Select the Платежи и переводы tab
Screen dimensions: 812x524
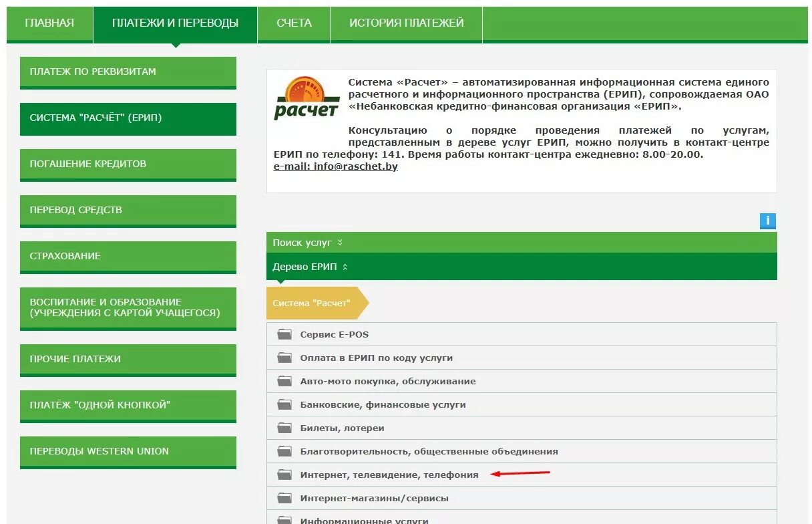click(x=175, y=23)
